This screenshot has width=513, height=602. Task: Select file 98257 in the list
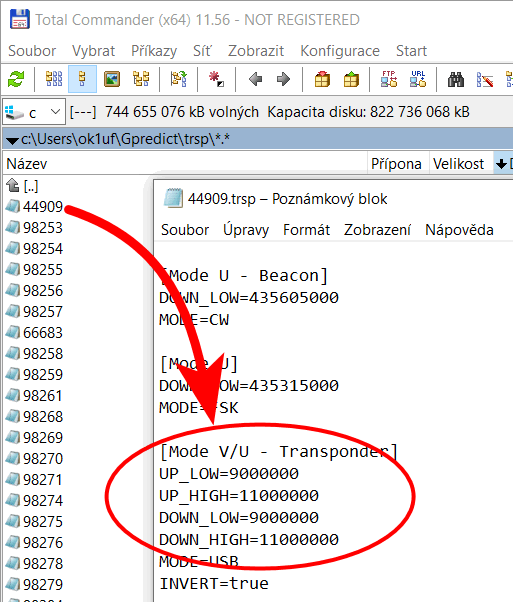tap(43, 312)
